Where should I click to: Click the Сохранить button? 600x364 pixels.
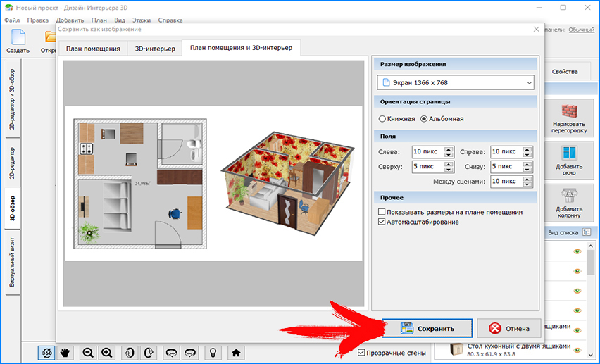pos(427,328)
